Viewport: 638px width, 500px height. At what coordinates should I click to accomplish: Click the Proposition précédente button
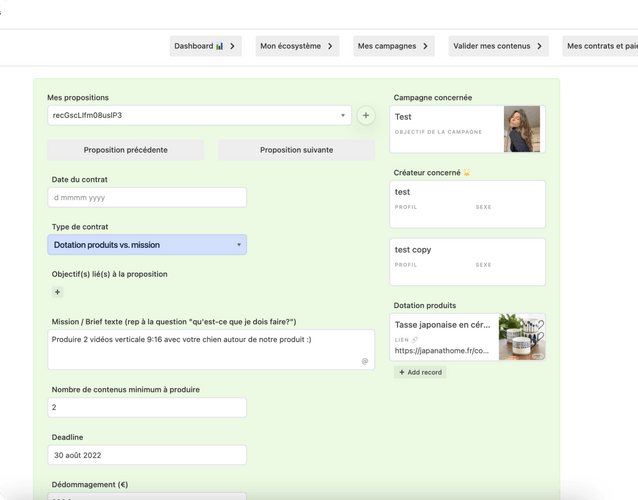click(126, 150)
